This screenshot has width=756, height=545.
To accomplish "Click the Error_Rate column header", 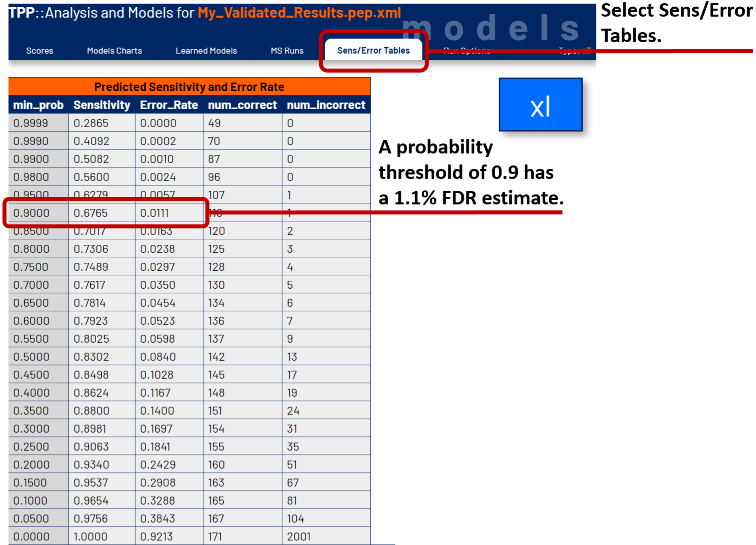I will click(x=169, y=105).
